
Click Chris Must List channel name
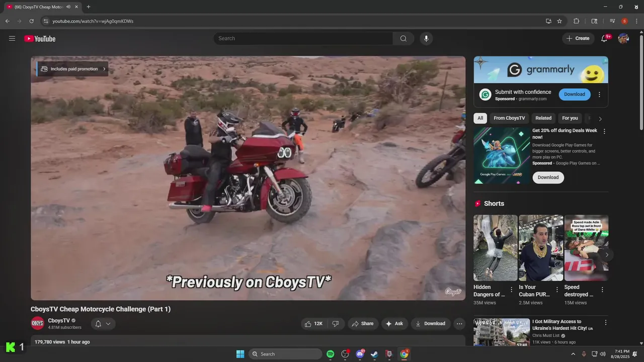coord(546,335)
